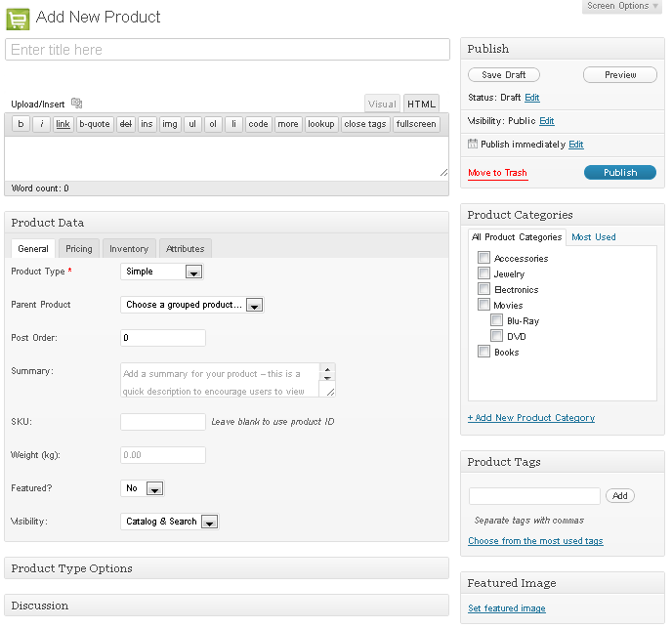Click the lookup toolbar button
The image size is (672, 628).
pos(321,124)
